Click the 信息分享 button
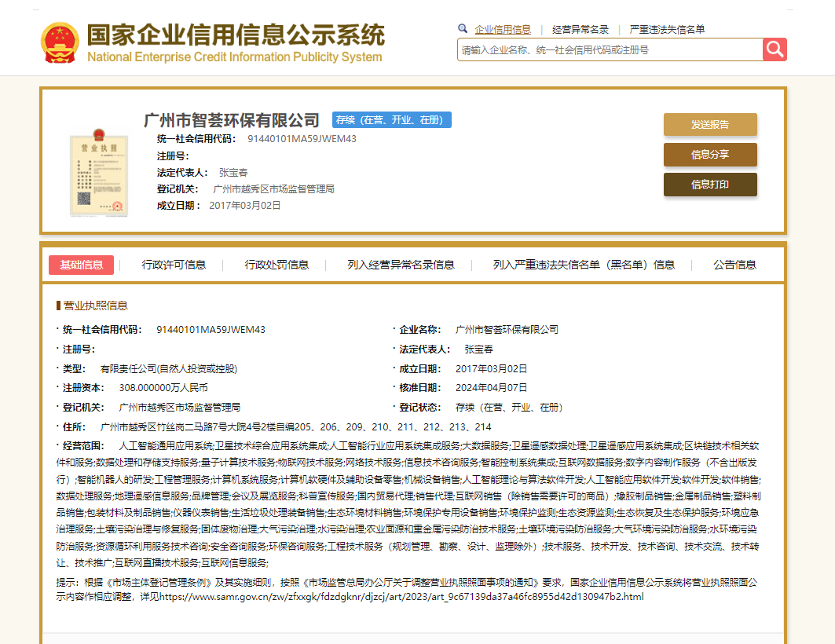835x644 pixels. click(x=710, y=155)
